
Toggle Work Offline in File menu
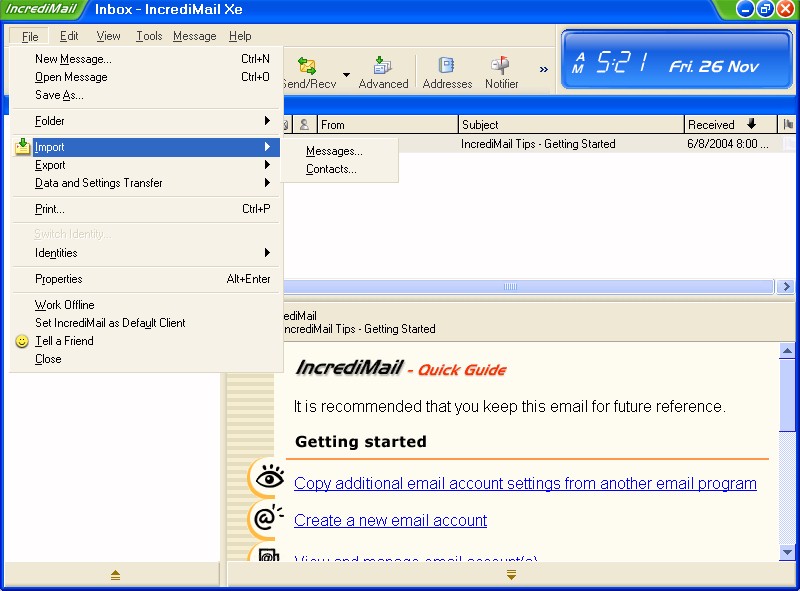pos(64,305)
